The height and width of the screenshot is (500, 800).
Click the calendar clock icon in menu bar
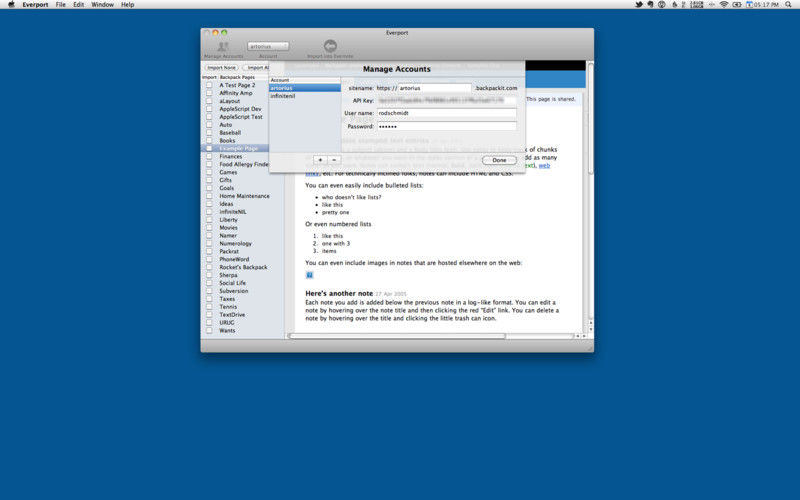pyautogui.click(x=749, y=5)
